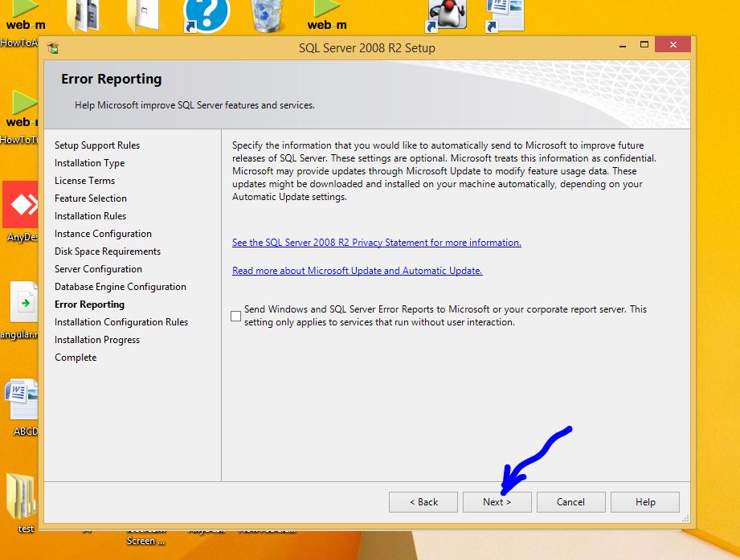Select Feature Selection step in sidebar
The image size is (740, 560).
pos(91,198)
